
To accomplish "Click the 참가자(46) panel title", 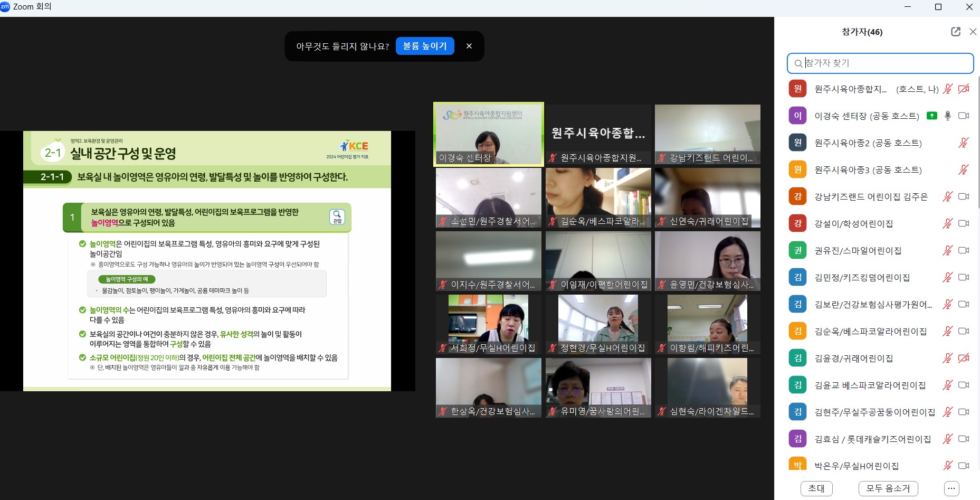I will click(862, 32).
